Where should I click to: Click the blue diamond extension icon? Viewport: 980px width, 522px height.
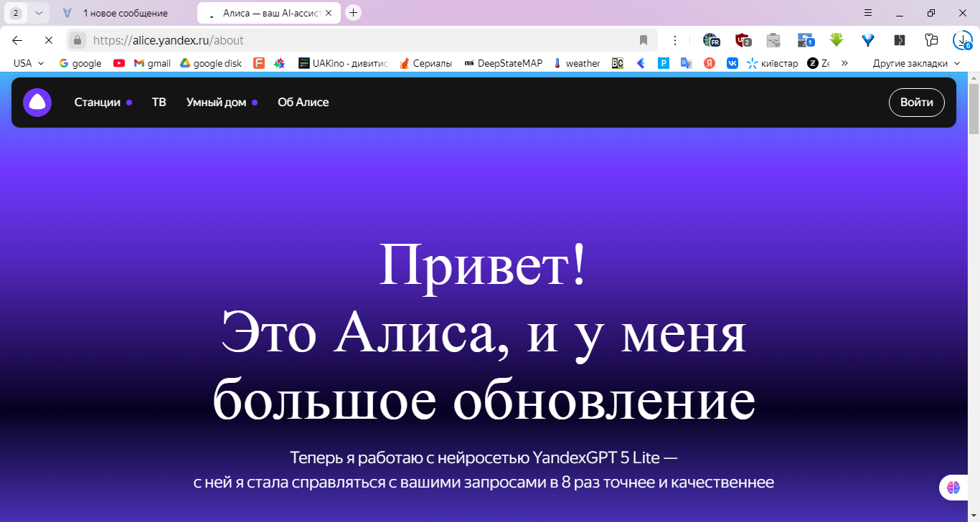(868, 40)
